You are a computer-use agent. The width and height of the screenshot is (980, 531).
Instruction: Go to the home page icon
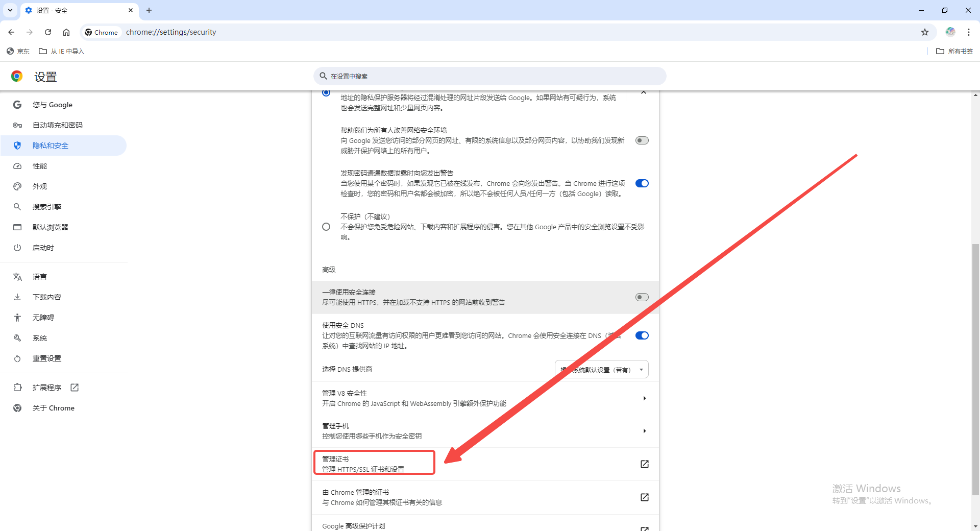[66, 32]
